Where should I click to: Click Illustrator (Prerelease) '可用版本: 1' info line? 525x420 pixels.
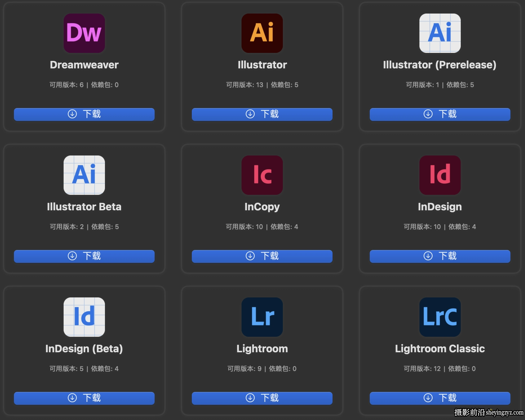tap(440, 85)
